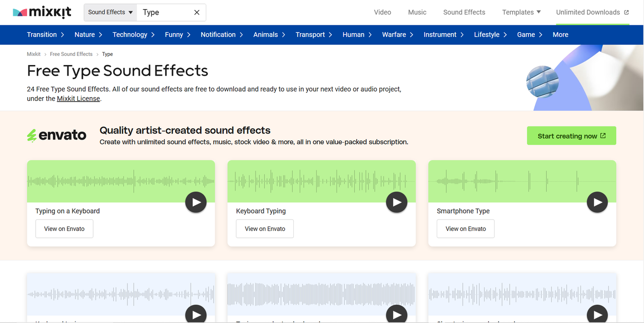Screen dimensions: 644x323
Task: Open the Music section in top navigation
Action: pyautogui.click(x=417, y=12)
